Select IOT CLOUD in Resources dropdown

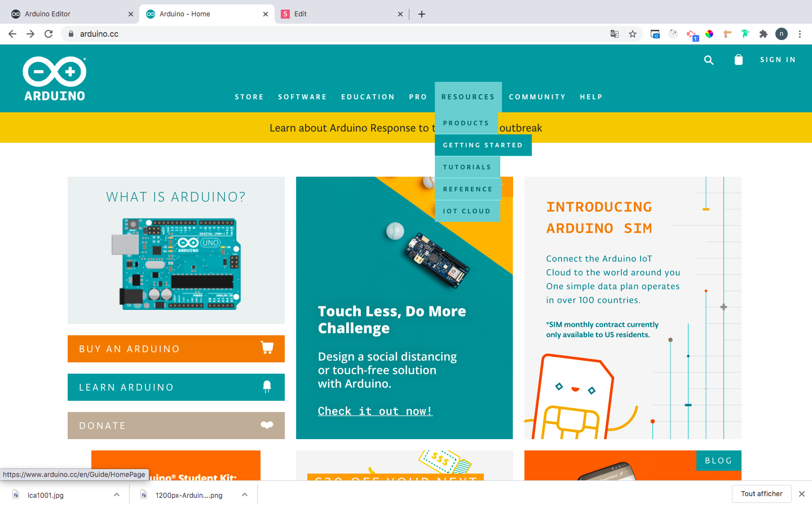pyautogui.click(x=467, y=211)
